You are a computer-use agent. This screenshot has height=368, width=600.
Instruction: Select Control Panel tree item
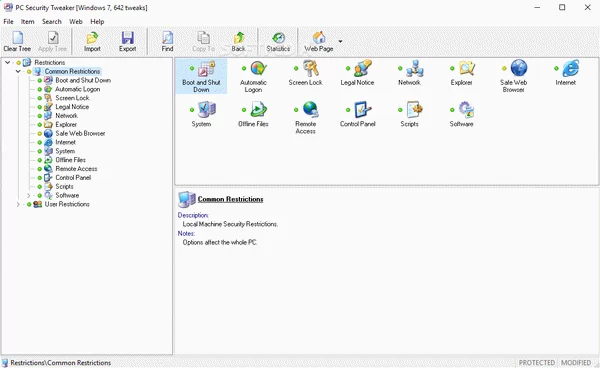(x=73, y=177)
